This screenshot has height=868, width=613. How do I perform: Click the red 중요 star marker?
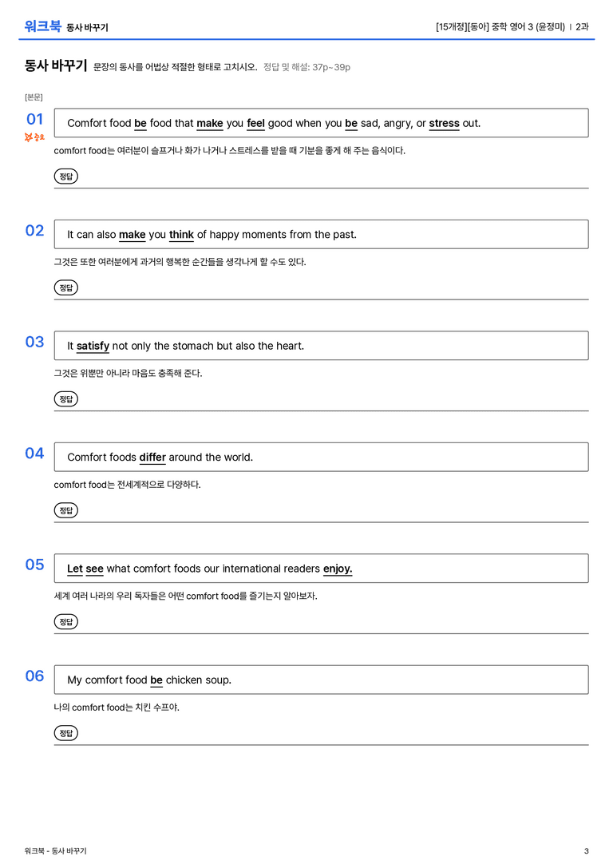(x=34, y=137)
